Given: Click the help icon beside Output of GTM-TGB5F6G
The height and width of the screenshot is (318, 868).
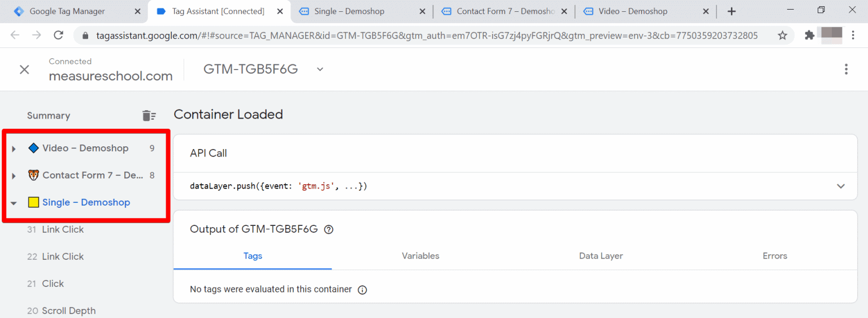Looking at the screenshot, I should [x=328, y=229].
